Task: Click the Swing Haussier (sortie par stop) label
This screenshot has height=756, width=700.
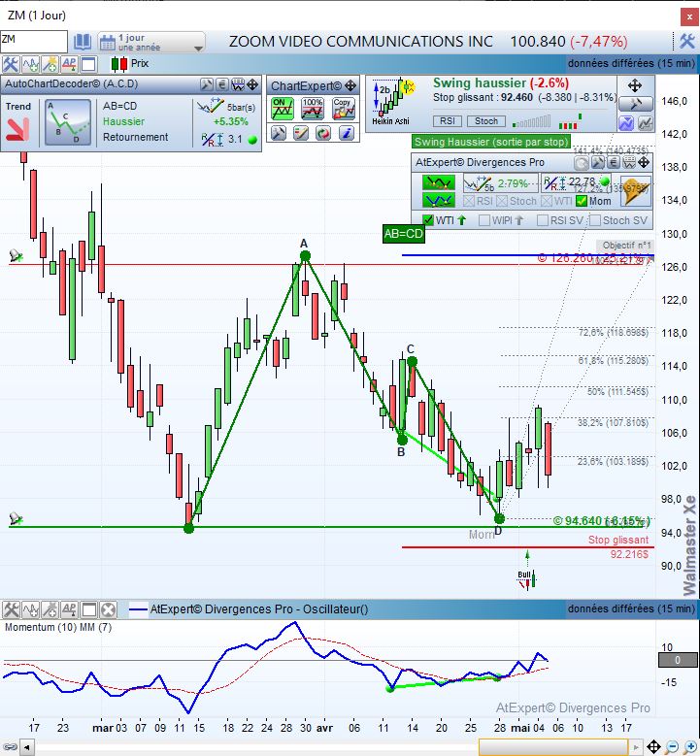Action: pyautogui.click(x=490, y=142)
